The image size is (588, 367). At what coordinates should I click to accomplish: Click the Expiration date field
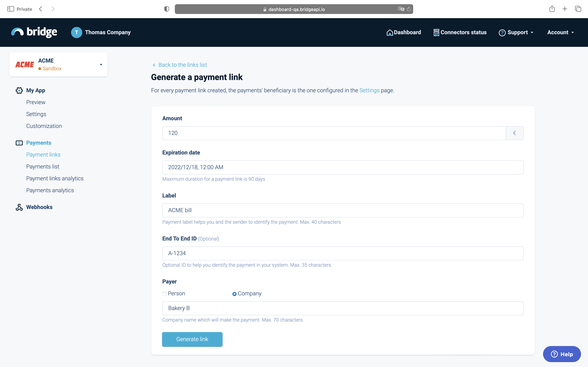343,167
